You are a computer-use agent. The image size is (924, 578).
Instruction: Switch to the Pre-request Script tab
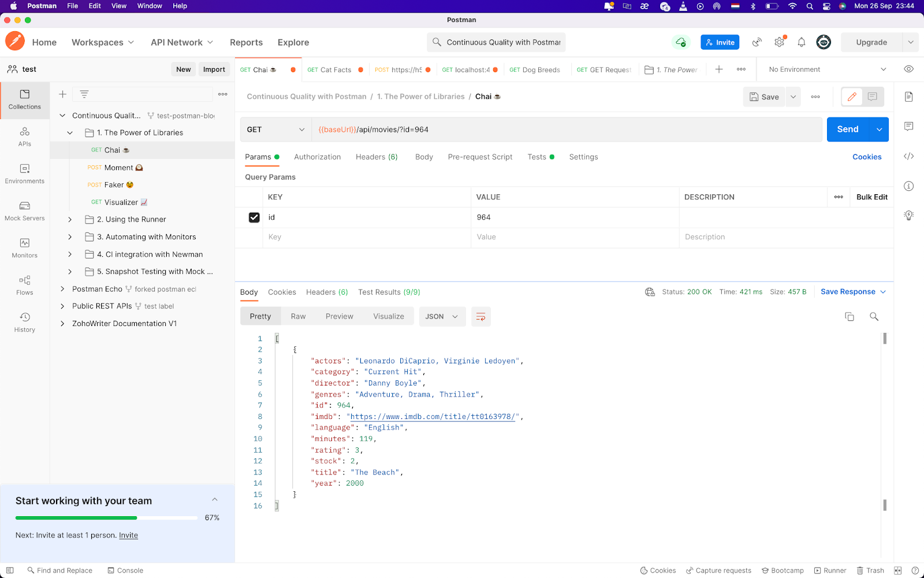tap(480, 157)
